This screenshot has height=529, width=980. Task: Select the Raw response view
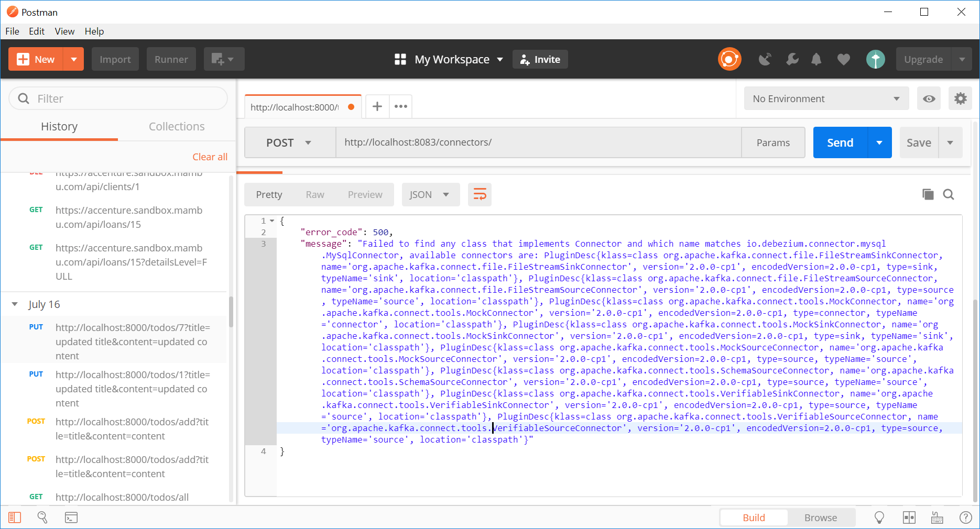pyautogui.click(x=315, y=195)
